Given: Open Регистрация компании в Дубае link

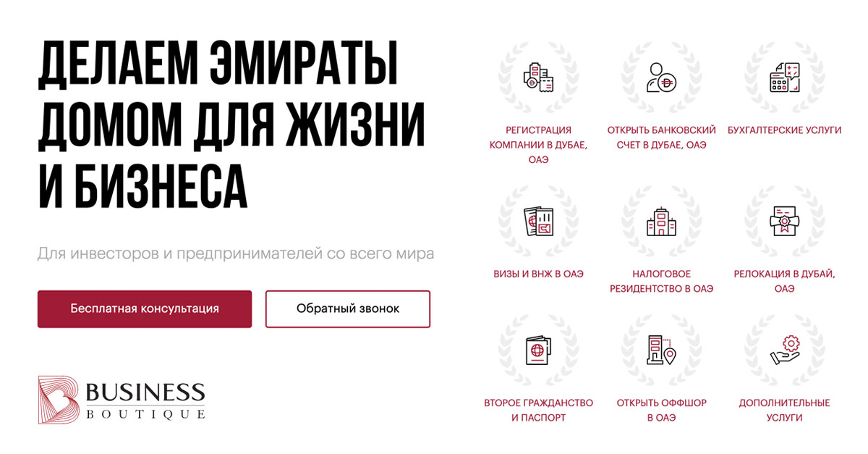Looking at the screenshot, I should coord(538,145).
